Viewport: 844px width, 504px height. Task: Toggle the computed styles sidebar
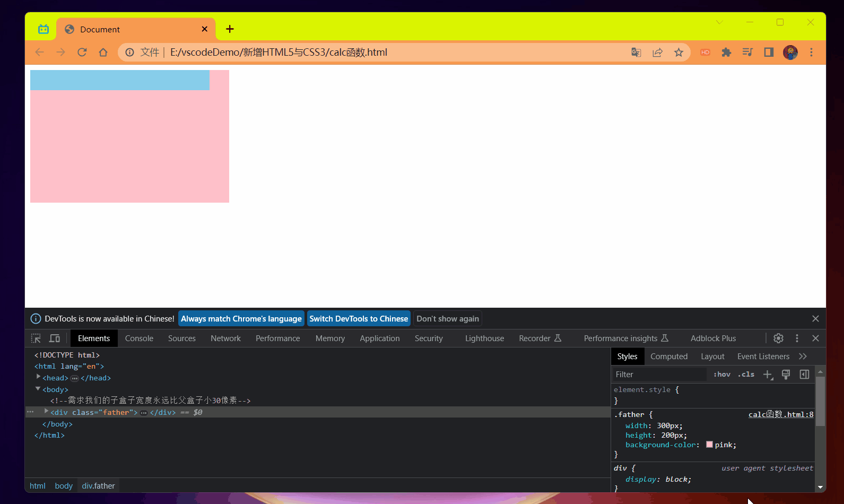point(804,375)
